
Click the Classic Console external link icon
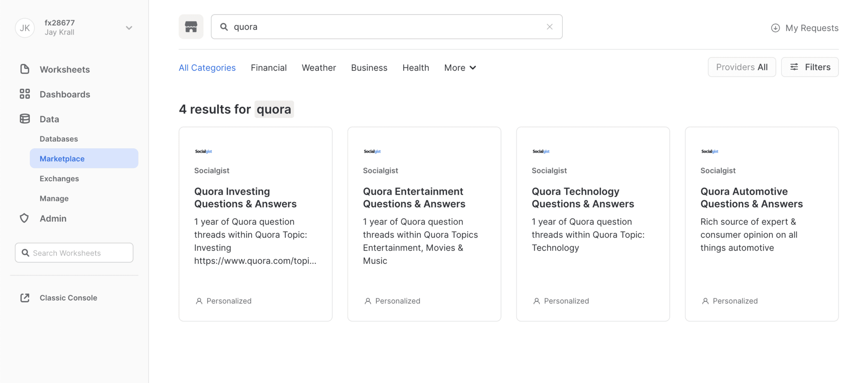point(25,298)
